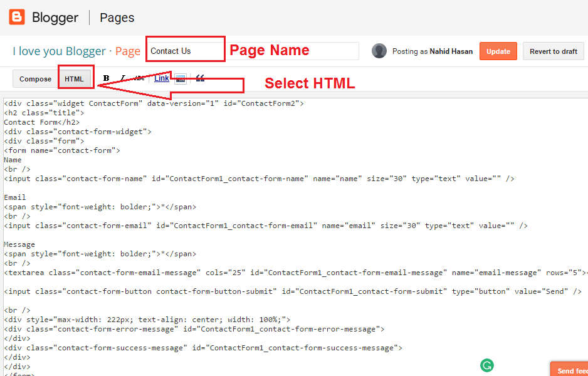Click the Nahid Hasan profile avatar
Screen dimensions: 588x376
coord(379,51)
